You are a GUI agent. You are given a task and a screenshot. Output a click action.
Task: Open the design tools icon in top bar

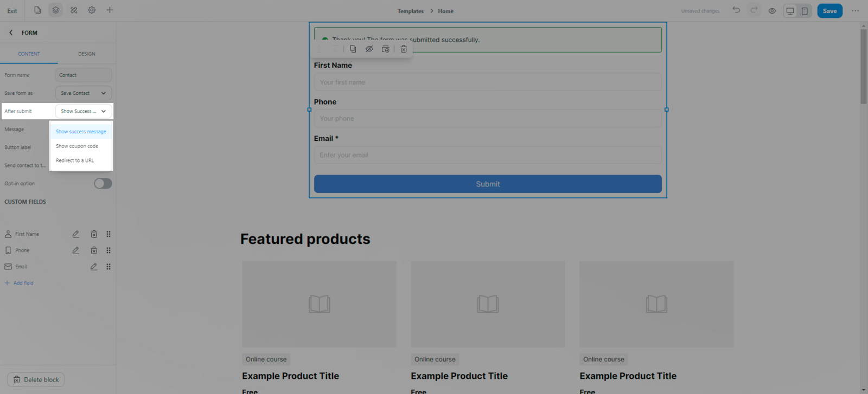tap(74, 10)
